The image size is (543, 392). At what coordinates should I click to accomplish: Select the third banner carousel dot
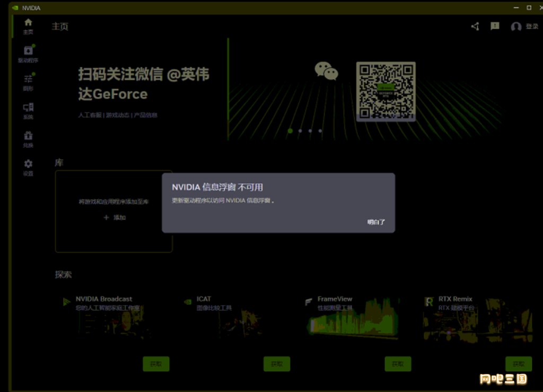click(x=310, y=131)
